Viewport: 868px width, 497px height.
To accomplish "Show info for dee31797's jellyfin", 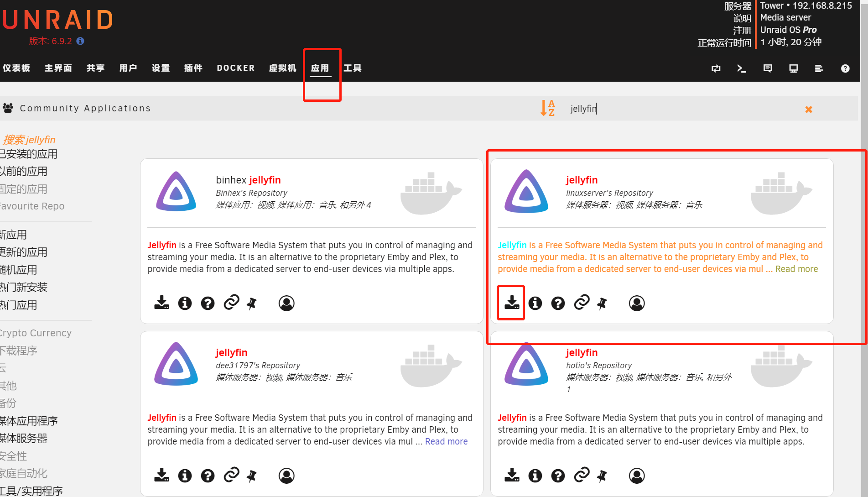I will (x=185, y=476).
